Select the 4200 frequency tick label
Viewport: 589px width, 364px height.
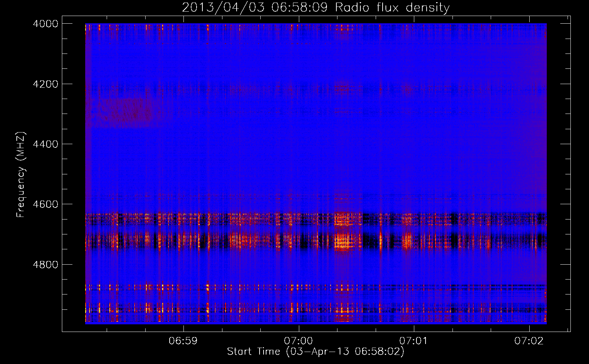(x=46, y=84)
